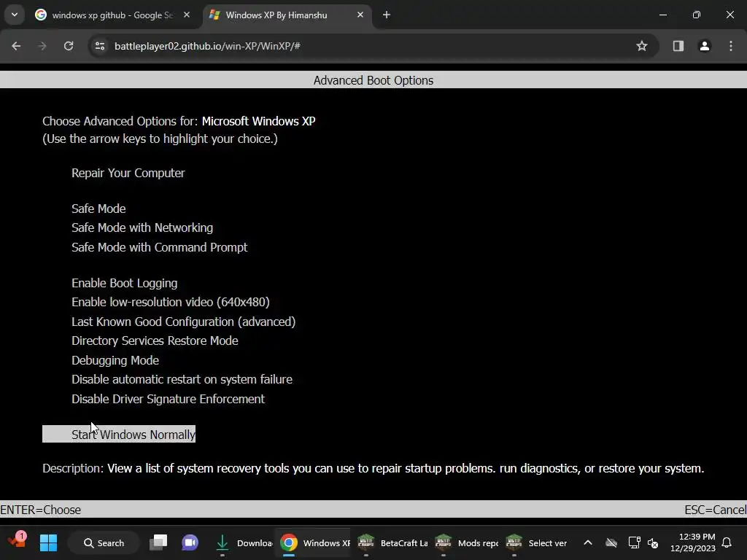Select Safe Mode boot option
The image size is (747, 560).
pos(98,209)
